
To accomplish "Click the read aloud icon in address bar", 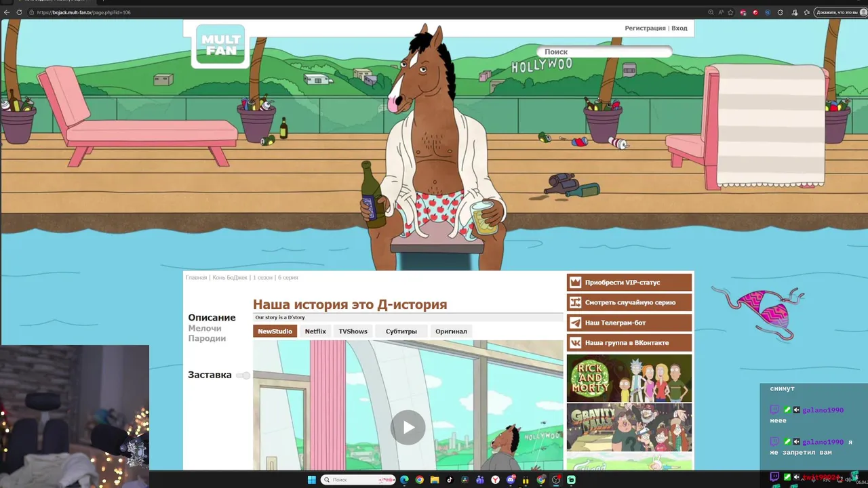I will pyautogui.click(x=721, y=12).
